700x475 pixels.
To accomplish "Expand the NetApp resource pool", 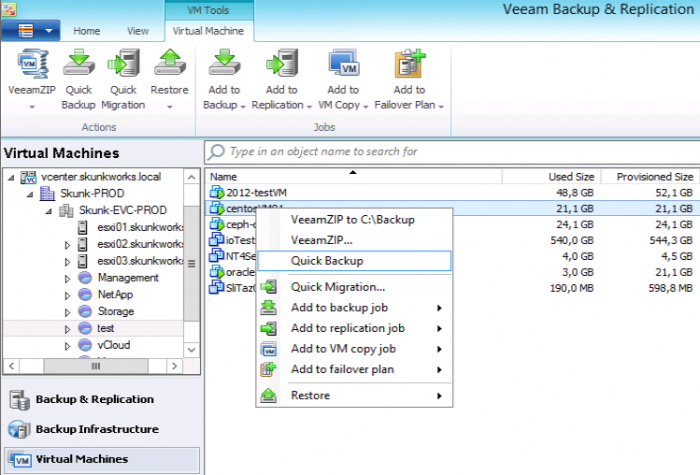I will pos(67,296).
